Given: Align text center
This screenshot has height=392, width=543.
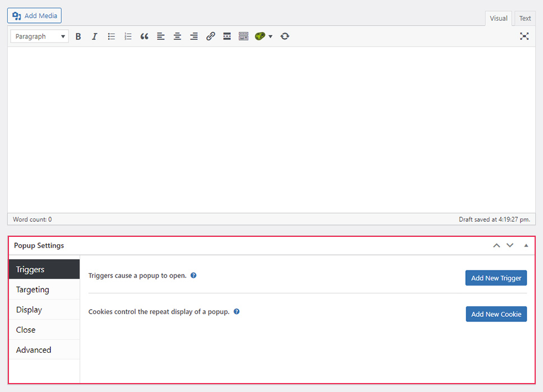Looking at the screenshot, I should coord(177,36).
